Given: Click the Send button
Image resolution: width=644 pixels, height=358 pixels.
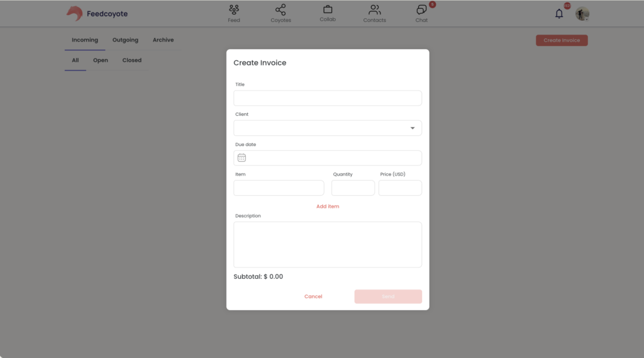Looking at the screenshot, I should pyautogui.click(x=388, y=296).
